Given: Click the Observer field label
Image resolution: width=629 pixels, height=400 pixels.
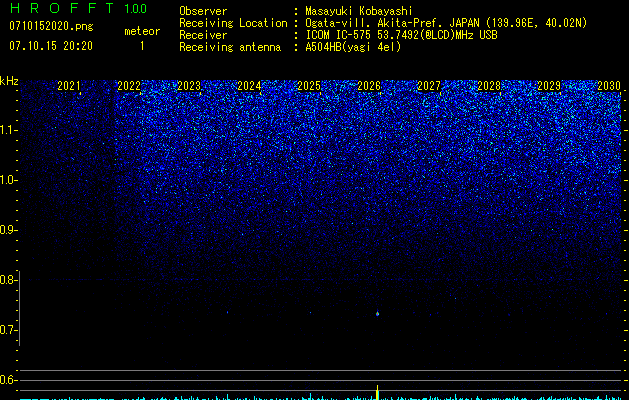Looking at the screenshot, I should pos(203,11).
